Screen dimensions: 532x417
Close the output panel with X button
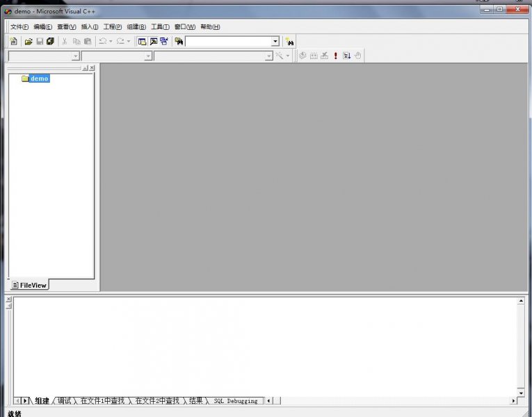tap(8, 299)
